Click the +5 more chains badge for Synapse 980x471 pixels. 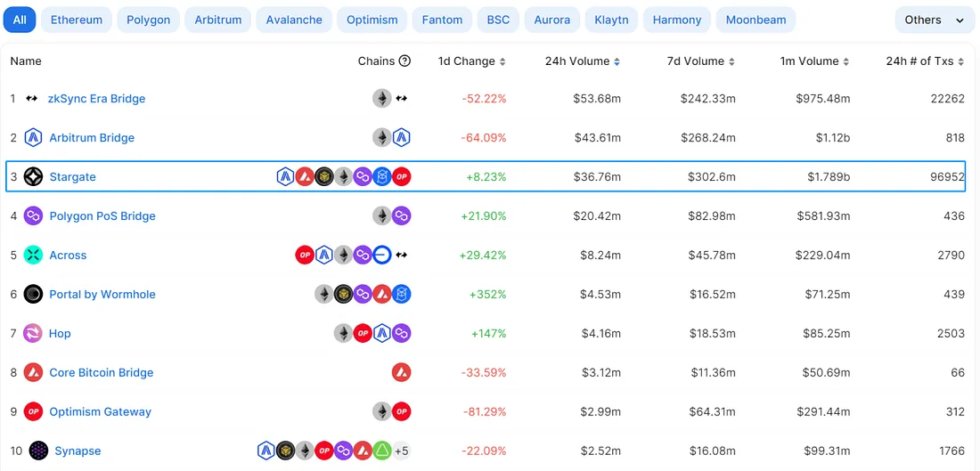[402, 451]
